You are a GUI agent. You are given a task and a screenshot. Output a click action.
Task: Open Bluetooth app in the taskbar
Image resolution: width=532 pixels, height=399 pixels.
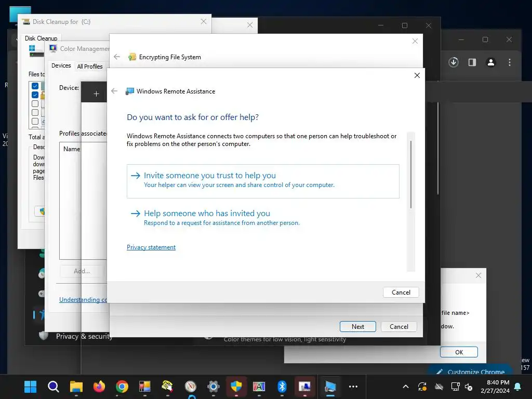coord(282,386)
